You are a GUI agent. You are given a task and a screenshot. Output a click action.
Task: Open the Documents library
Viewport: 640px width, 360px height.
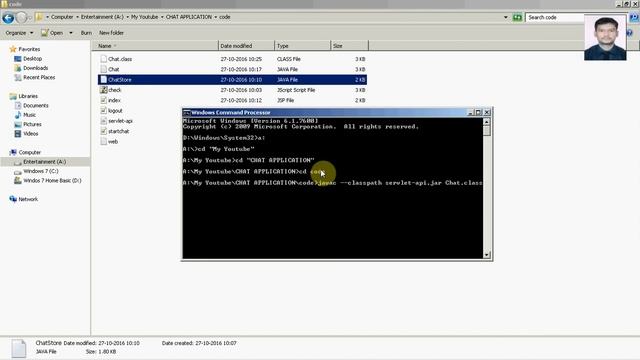click(x=36, y=106)
